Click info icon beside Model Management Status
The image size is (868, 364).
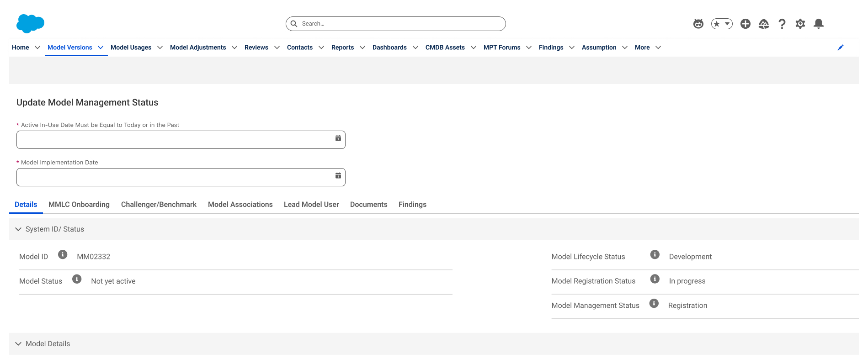[x=654, y=303]
